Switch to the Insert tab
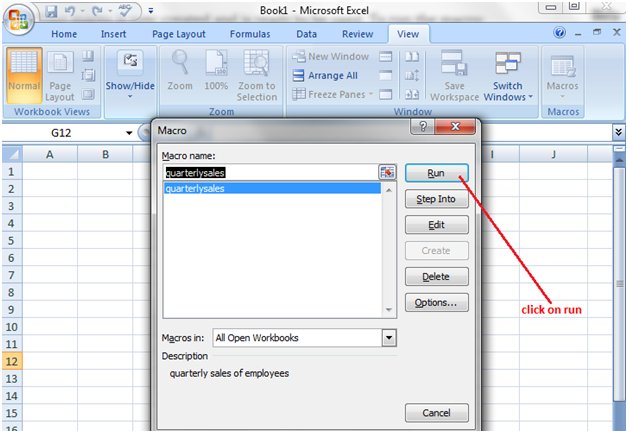Screen dimensions: 628x433 (x=113, y=34)
